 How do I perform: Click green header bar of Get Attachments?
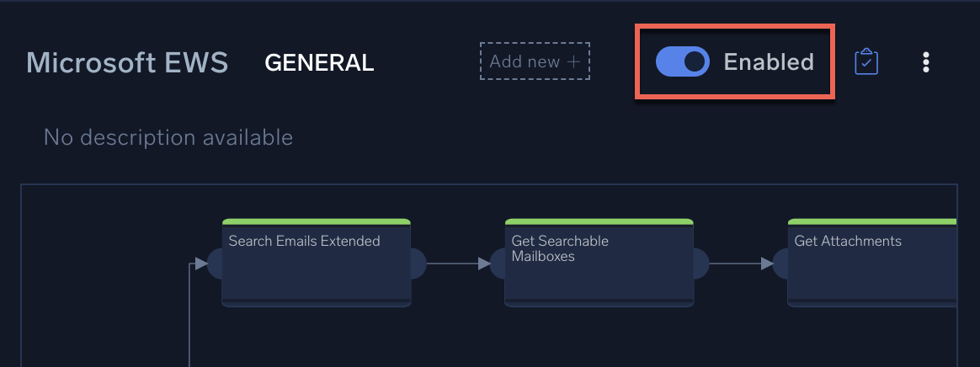[x=871, y=222]
